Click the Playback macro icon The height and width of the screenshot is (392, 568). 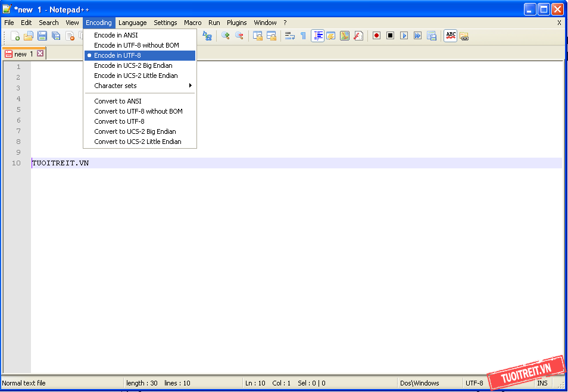404,36
